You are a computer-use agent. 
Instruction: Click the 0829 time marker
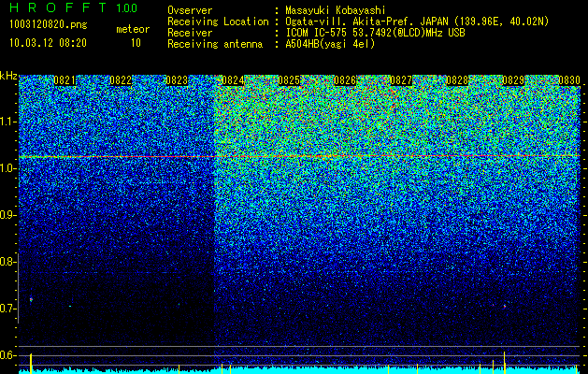coord(513,80)
